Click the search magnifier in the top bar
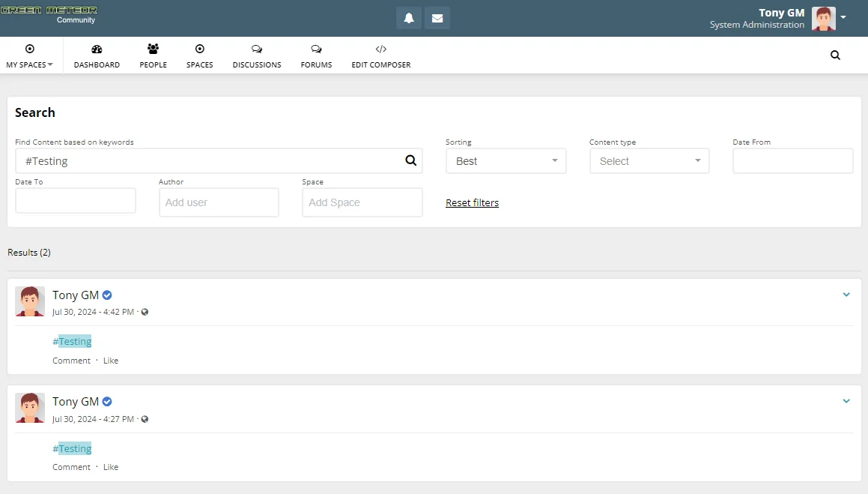This screenshot has height=494, width=868. click(x=834, y=55)
